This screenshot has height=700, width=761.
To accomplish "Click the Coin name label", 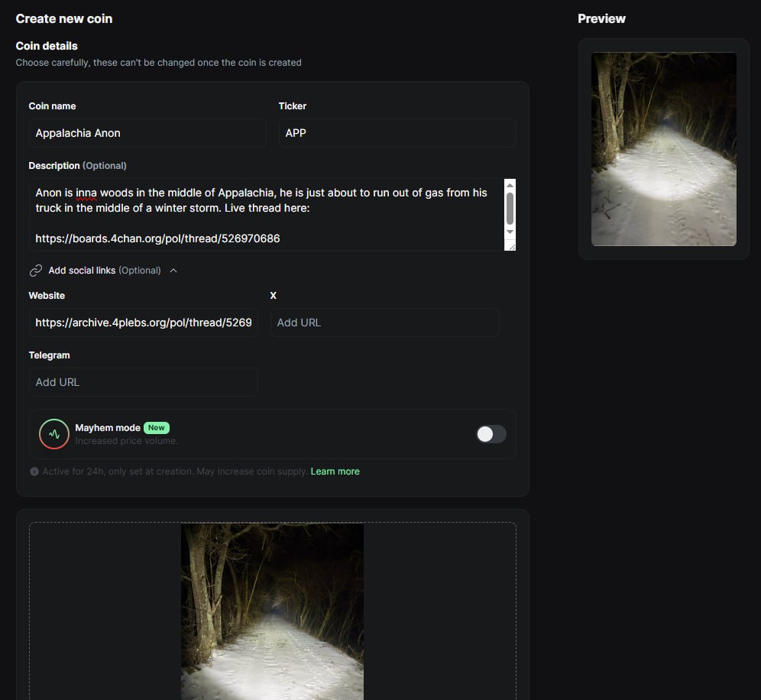I will coord(52,105).
